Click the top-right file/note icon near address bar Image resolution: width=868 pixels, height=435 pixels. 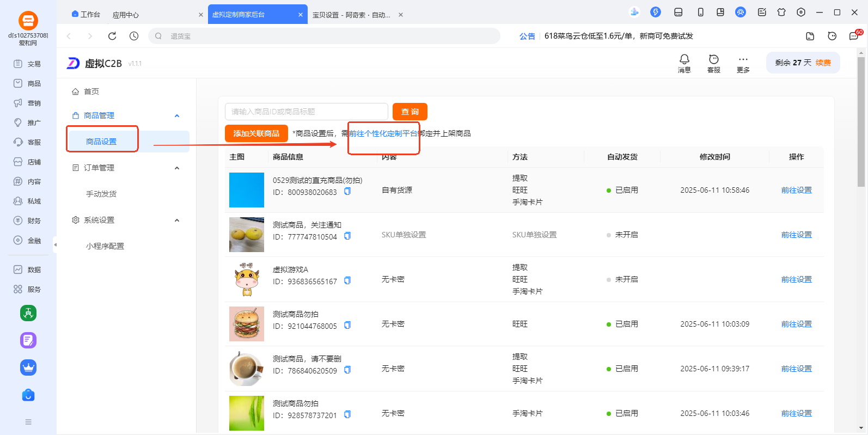(x=810, y=36)
